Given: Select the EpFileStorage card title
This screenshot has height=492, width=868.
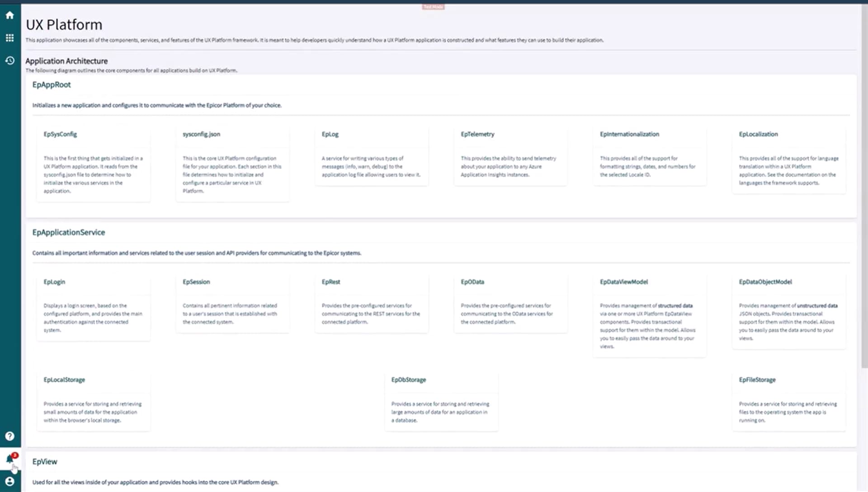Looking at the screenshot, I should coord(757,380).
